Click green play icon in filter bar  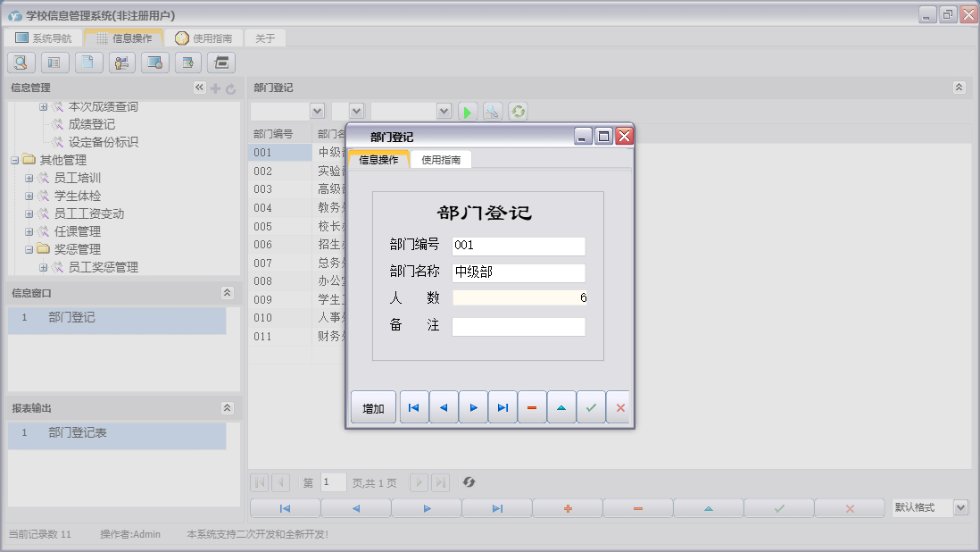[x=468, y=112]
